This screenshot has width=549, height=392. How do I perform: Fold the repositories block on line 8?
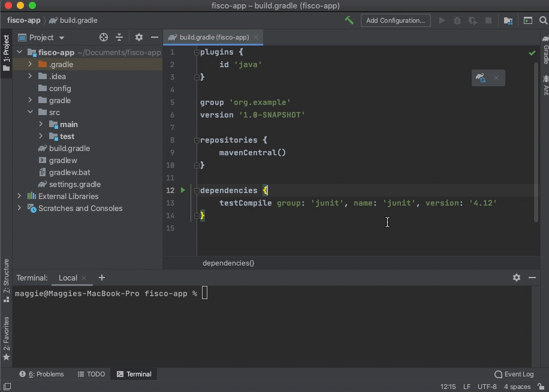point(197,140)
